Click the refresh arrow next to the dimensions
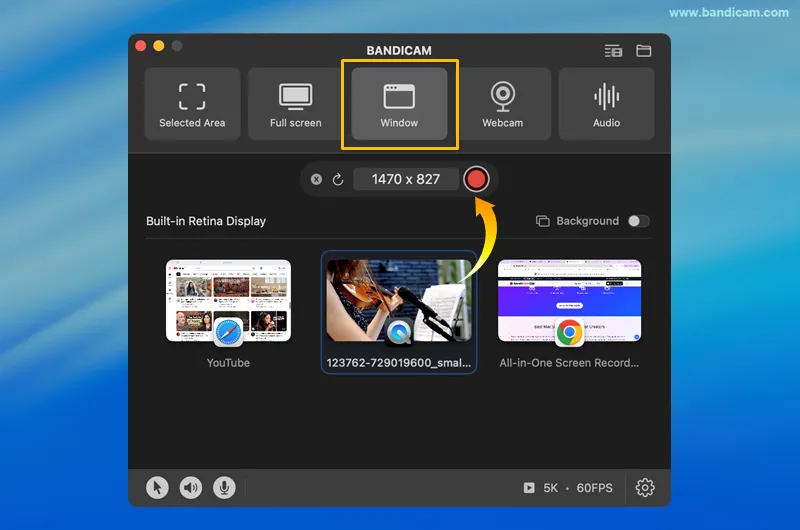800x530 pixels. 338,180
